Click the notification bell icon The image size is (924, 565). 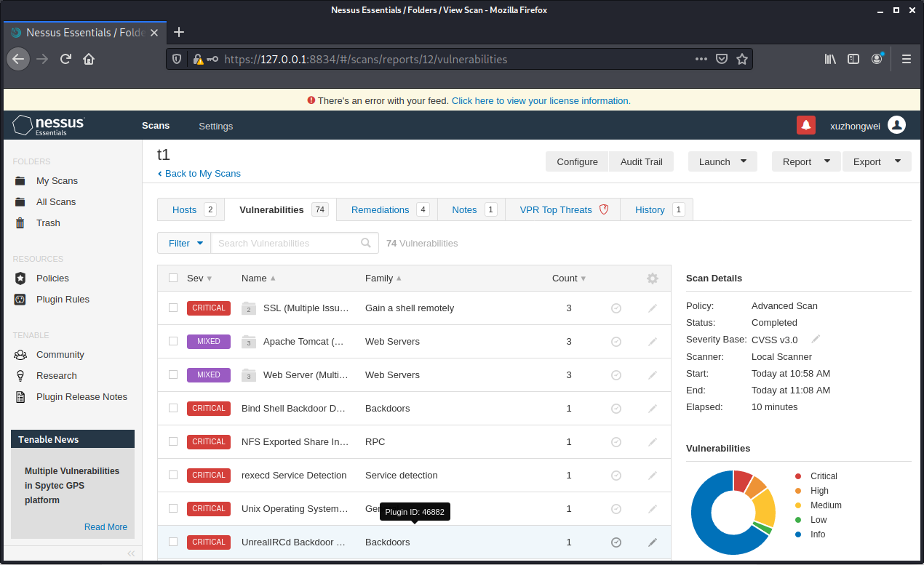pyautogui.click(x=805, y=126)
